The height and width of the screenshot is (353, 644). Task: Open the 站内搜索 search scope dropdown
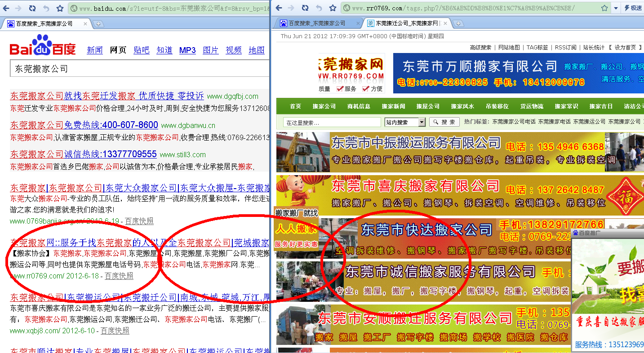tap(421, 121)
